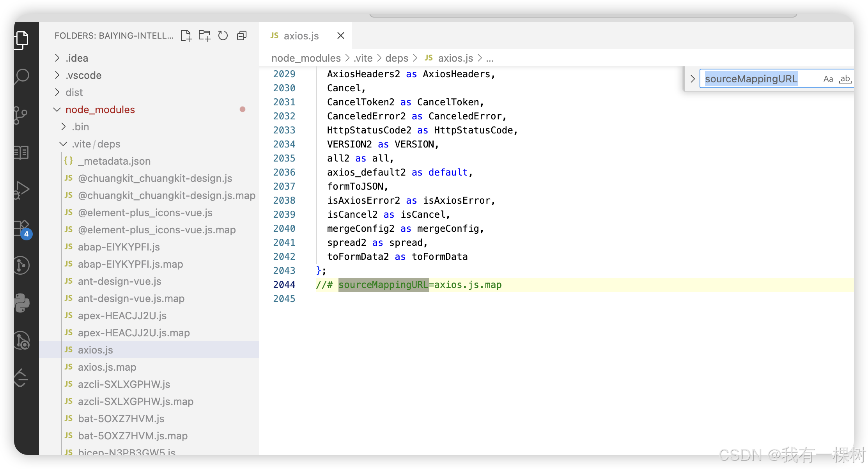Open the Run and Debug view
Viewport: 868px width, 469px height.
click(21, 190)
